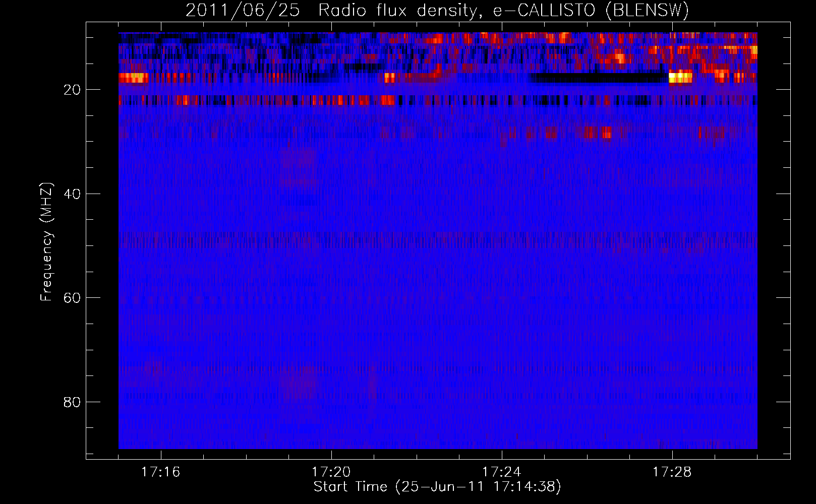Click the plot title "2011/06/25 Radio flux density, e-CALLISTO (BLENSW)"

[x=437, y=11]
